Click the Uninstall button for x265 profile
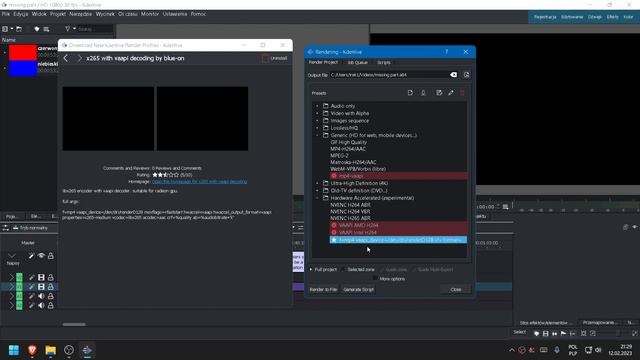 tap(275, 58)
